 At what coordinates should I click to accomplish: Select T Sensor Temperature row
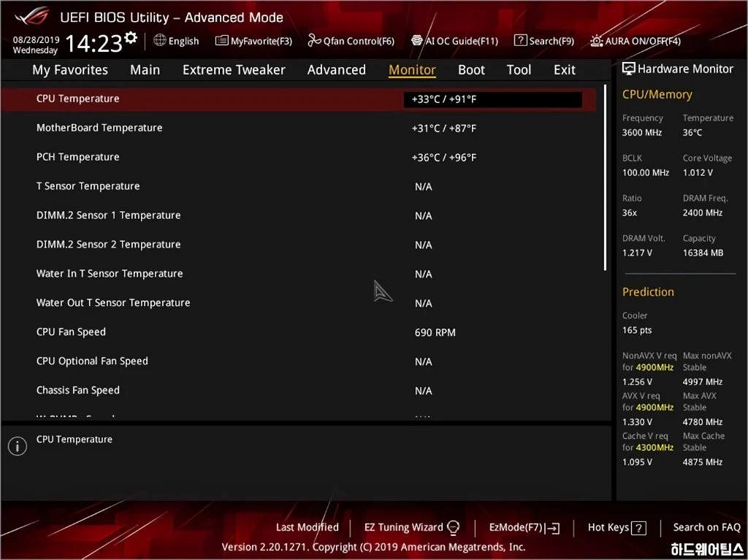click(299, 186)
